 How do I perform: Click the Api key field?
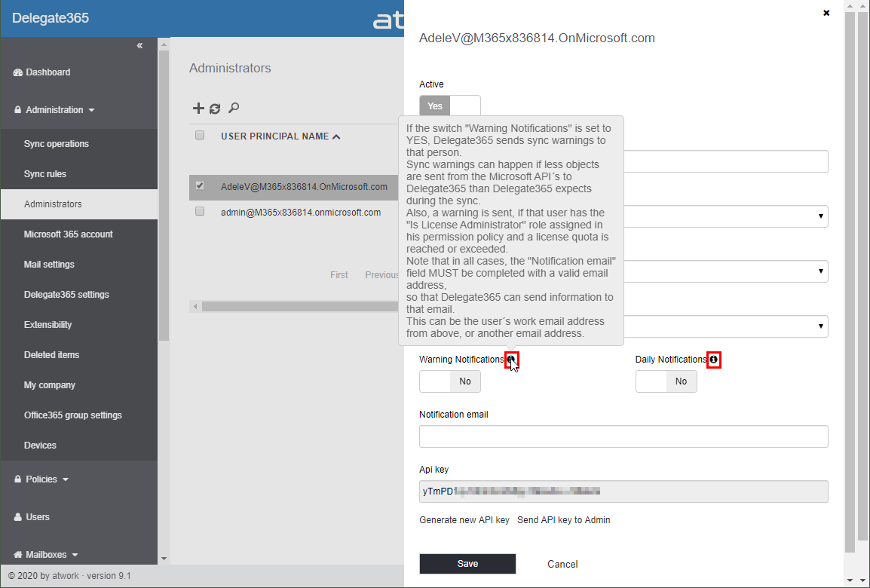(623, 492)
